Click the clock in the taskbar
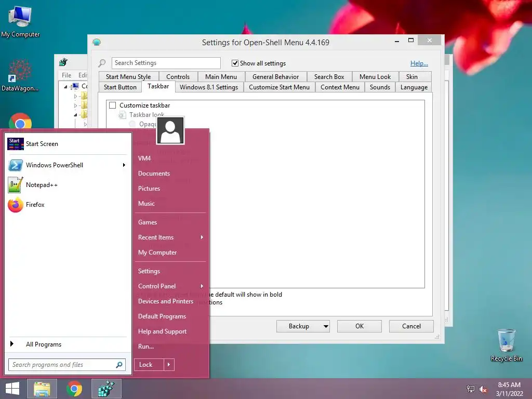This screenshot has height=399, width=532. [509, 389]
